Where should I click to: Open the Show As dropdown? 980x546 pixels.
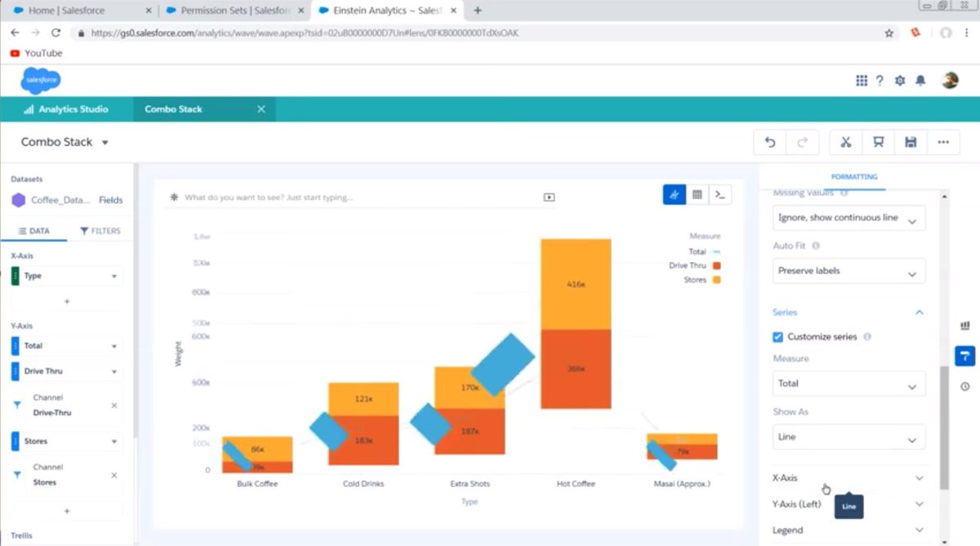(849, 437)
